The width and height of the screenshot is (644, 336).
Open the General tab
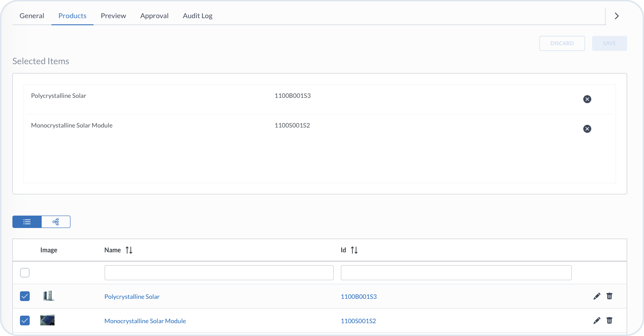pyautogui.click(x=32, y=15)
